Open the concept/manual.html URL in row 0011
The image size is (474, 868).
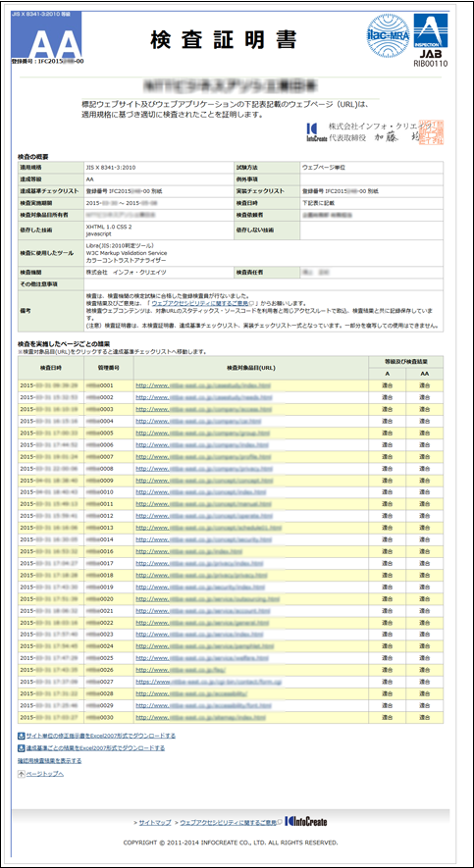pyautogui.click(x=203, y=504)
